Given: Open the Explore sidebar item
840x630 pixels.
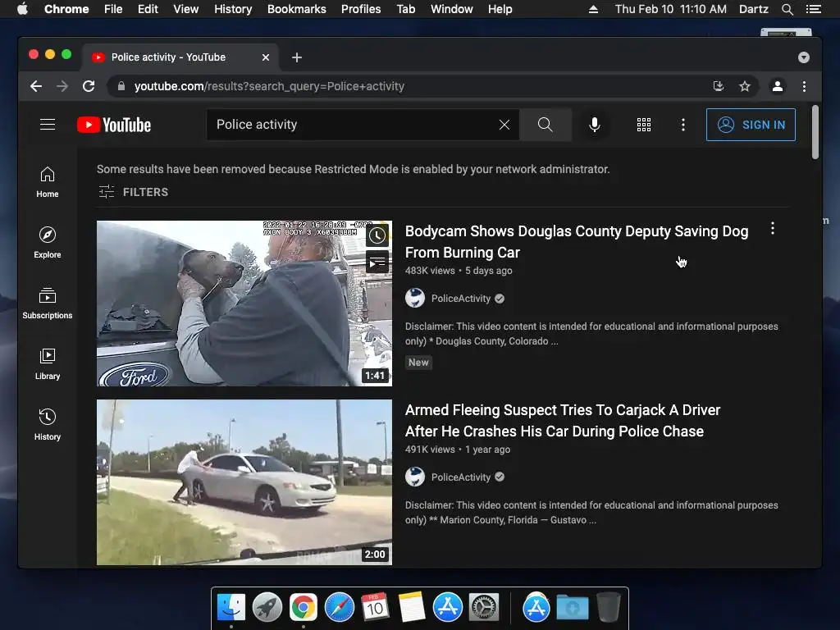Looking at the screenshot, I should 48,243.
